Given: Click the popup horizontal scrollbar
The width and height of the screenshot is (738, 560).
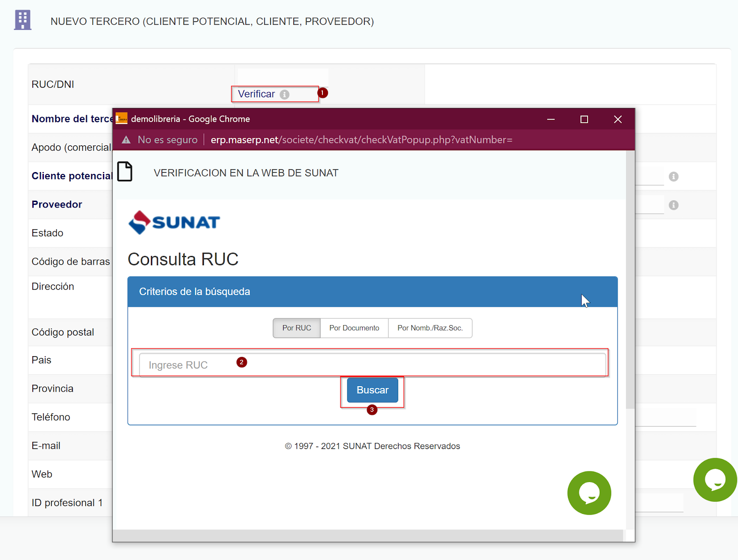Looking at the screenshot, I should coord(368,536).
